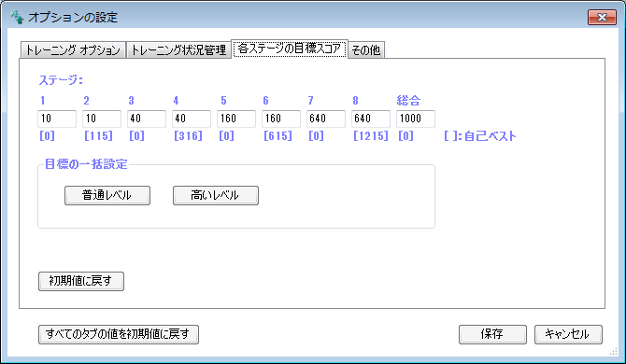Select the stage 6 score field
Screen dimensions: 626x364
click(x=281, y=119)
